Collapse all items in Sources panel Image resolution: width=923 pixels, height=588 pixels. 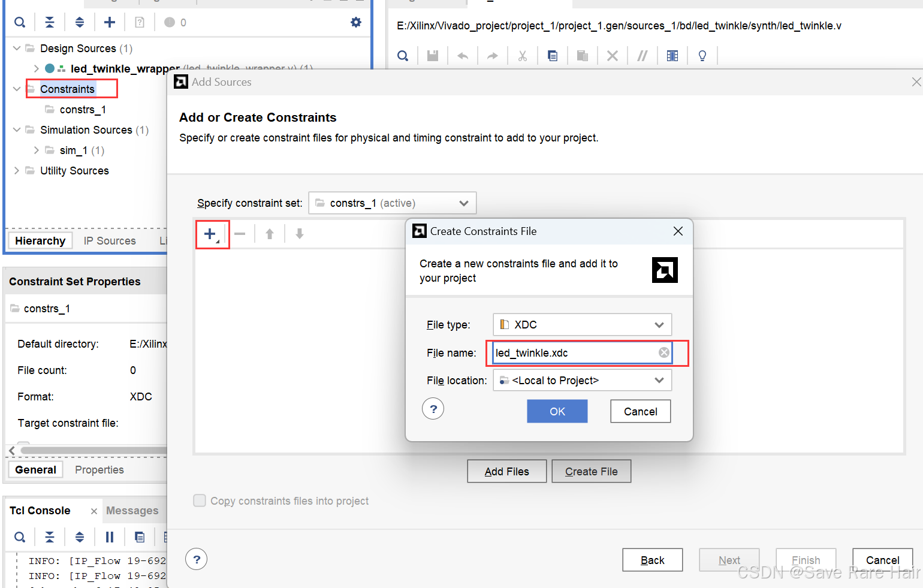coord(50,22)
